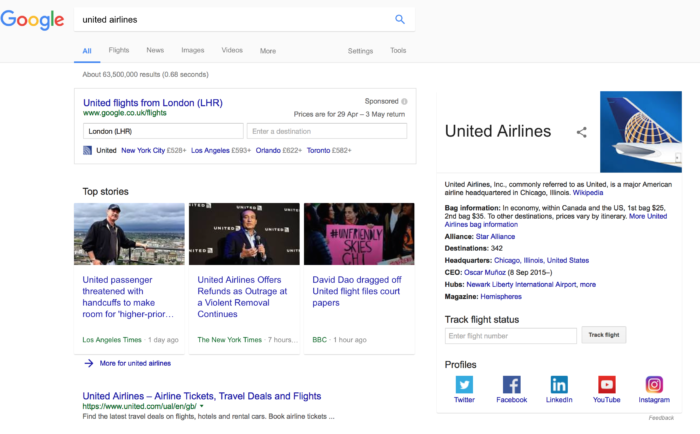Click the Enter flight number field
The image size is (700, 434).
tap(511, 336)
